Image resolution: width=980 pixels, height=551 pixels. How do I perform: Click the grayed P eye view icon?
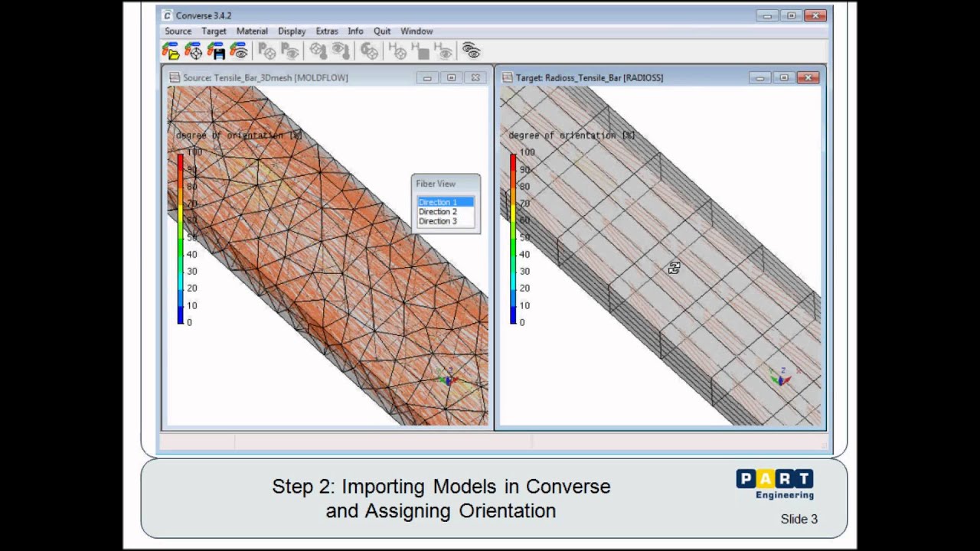pyautogui.click(x=289, y=51)
